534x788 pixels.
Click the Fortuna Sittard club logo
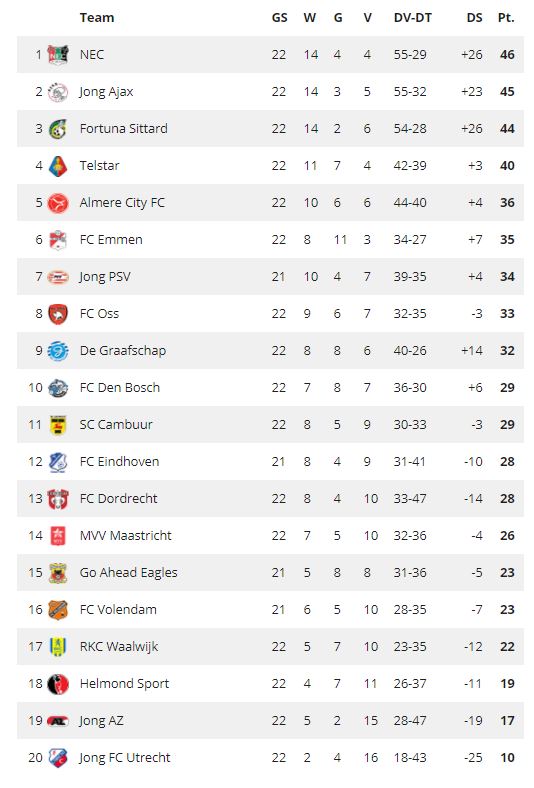tap(58, 129)
